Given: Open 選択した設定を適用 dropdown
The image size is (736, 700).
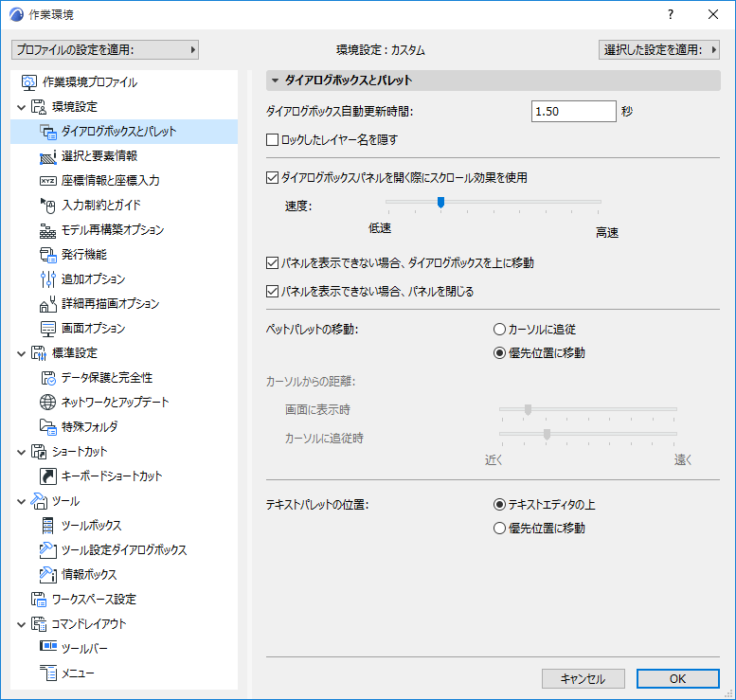Looking at the screenshot, I should (659, 50).
